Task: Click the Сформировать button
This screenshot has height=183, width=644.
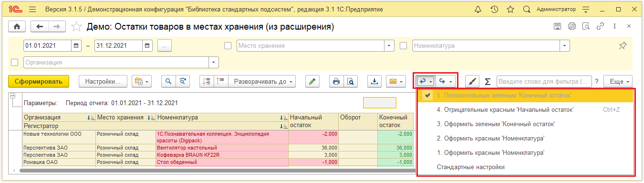Action: click(39, 81)
